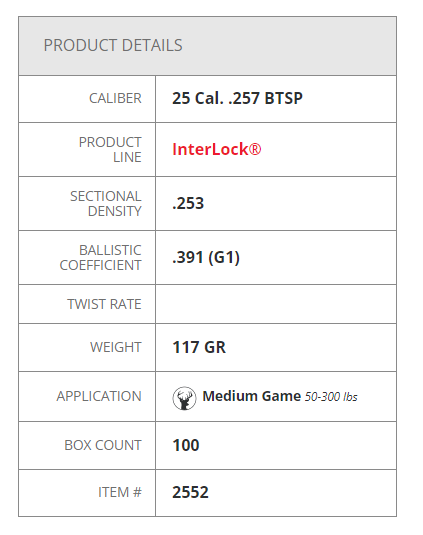
Task: Click the PRODUCT LINE label
Action: pyautogui.click(x=110, y=150)
